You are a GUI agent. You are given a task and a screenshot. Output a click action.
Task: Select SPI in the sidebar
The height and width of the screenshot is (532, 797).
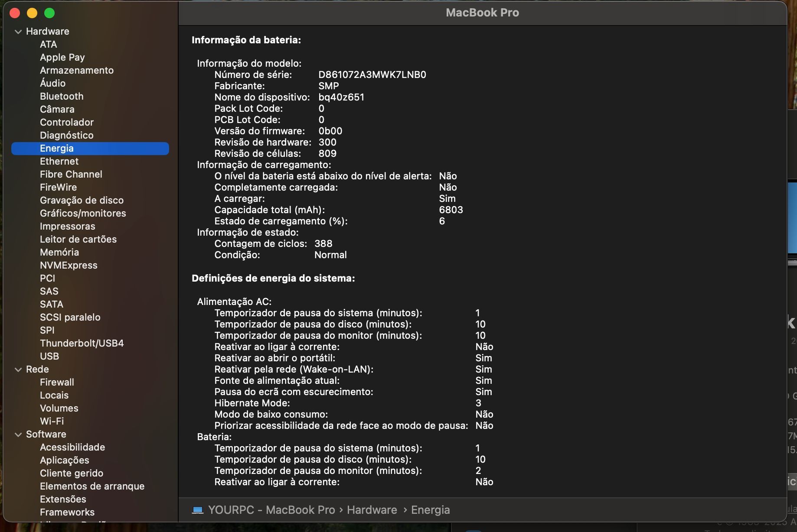pyautogui.click(x=47, y=330)
